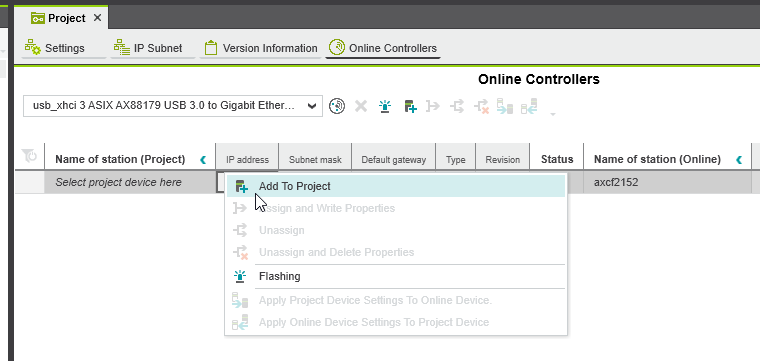760x361 pixels.
Task: Click the Unassign toolbar icon
Action: (457, 106)
